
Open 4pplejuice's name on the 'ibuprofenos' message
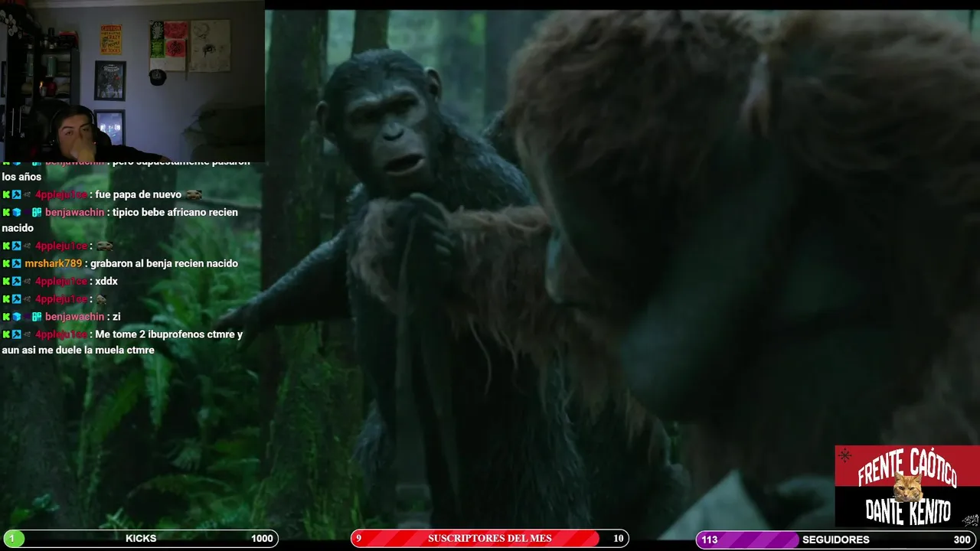tap(61, 334)
